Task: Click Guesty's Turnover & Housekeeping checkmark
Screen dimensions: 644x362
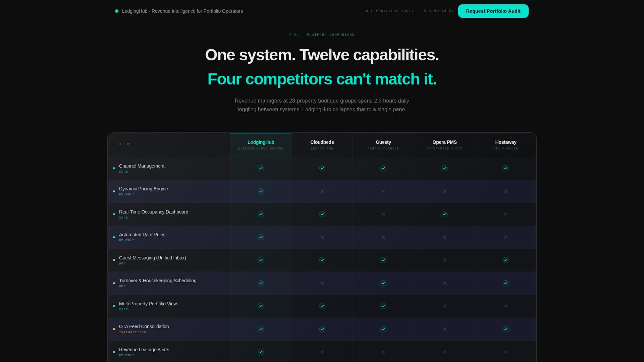Action: (x=383, y=283)
